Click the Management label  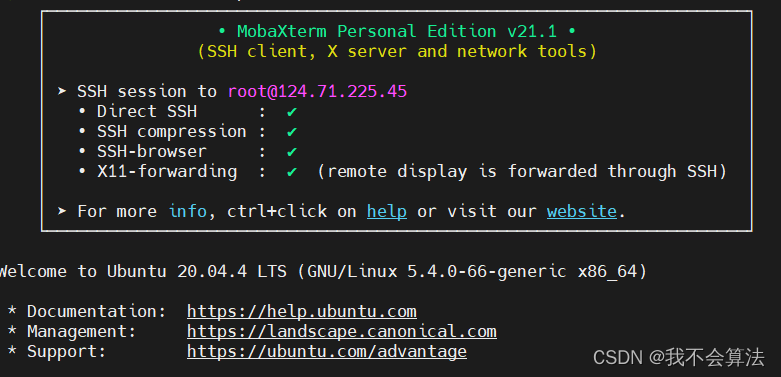[82, 331]
